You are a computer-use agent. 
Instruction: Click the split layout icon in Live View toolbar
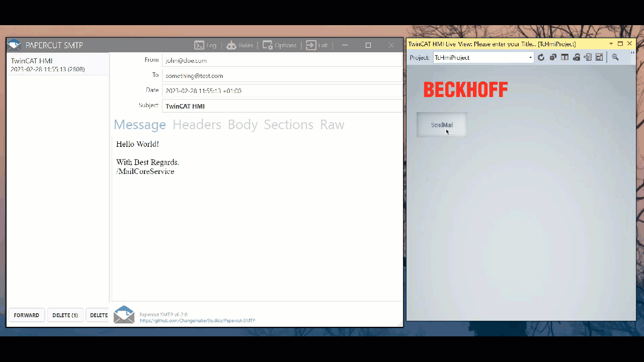565,57
